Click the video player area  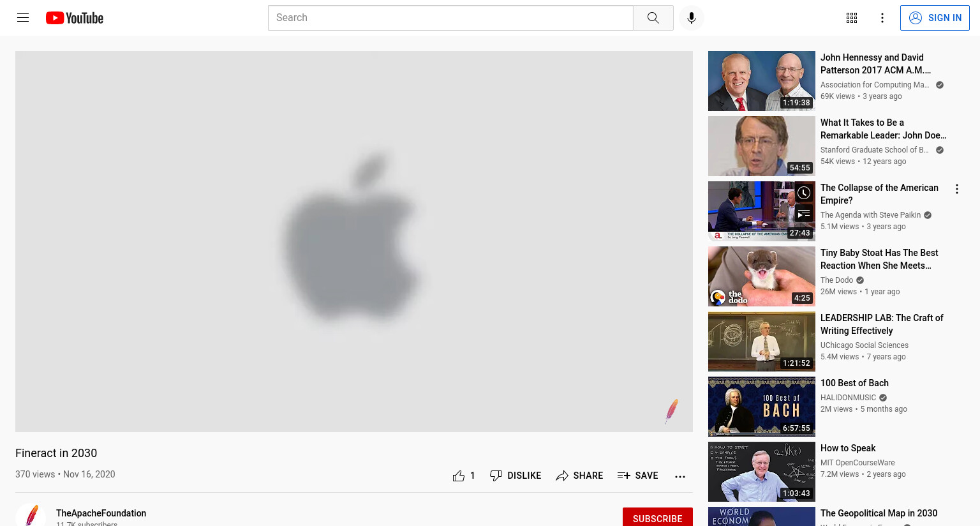(354, 241)
